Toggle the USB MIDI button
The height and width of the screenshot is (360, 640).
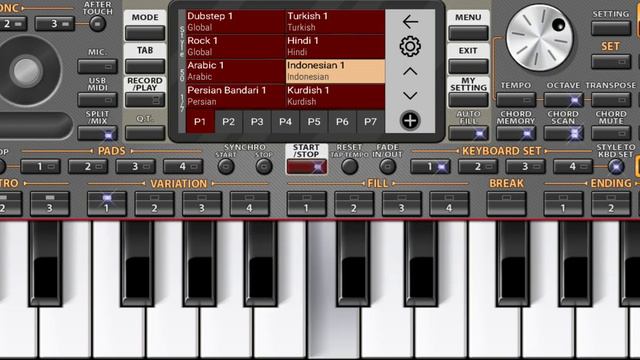(x=97, y=100)
